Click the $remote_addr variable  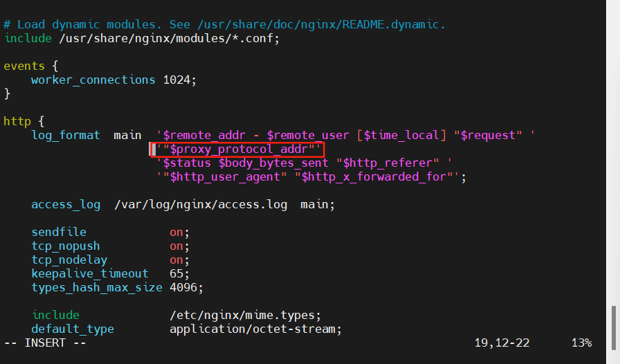click(204, 136)
